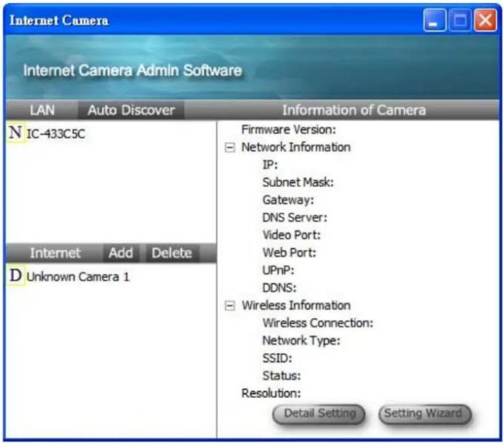The height and width of the screenshot is (443, 504).
Task: Select the Wireless Connection: row
Action: pos(318,323)
